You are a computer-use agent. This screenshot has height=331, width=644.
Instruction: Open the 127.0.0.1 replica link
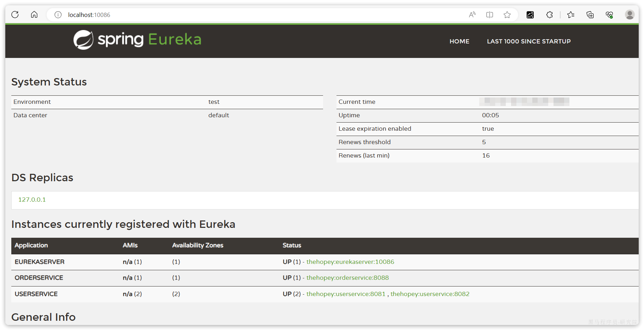32,200
